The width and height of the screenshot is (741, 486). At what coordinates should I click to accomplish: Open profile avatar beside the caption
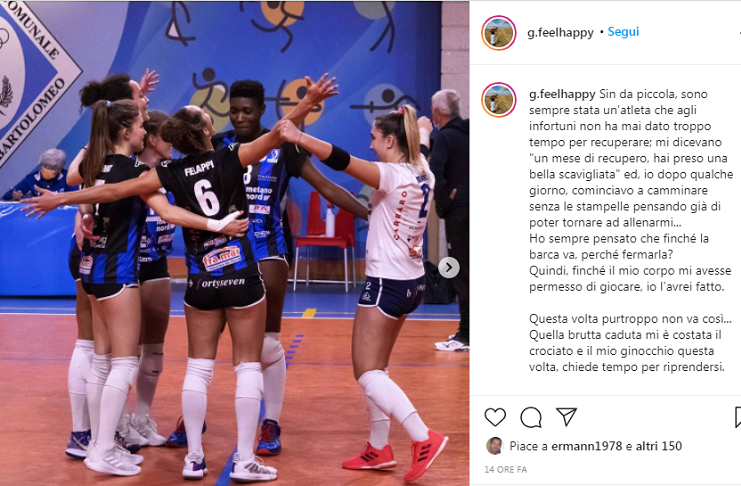pos(498,100)
